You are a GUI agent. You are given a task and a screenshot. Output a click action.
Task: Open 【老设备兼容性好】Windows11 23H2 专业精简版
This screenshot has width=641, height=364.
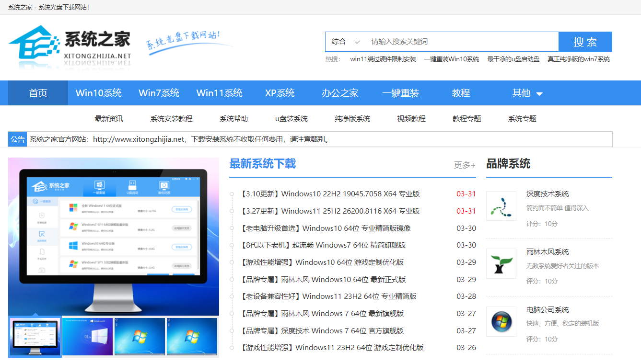[x=328, y=296]
